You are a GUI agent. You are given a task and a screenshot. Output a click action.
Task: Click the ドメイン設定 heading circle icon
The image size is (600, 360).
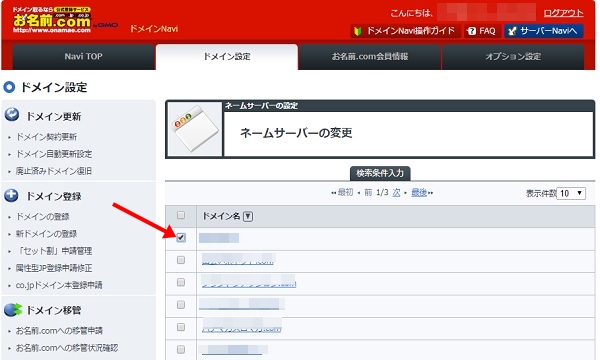(x=9, y=87)
